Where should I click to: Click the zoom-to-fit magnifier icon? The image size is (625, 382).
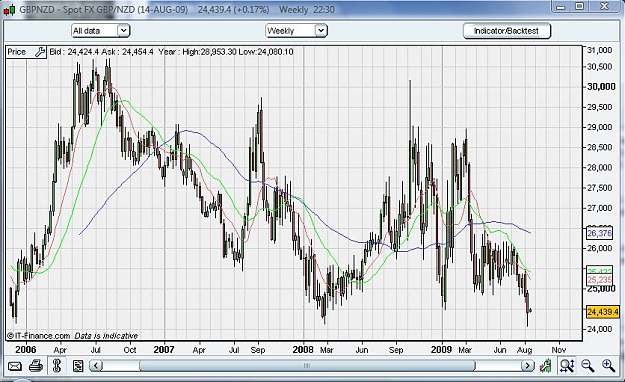point(566,366)
